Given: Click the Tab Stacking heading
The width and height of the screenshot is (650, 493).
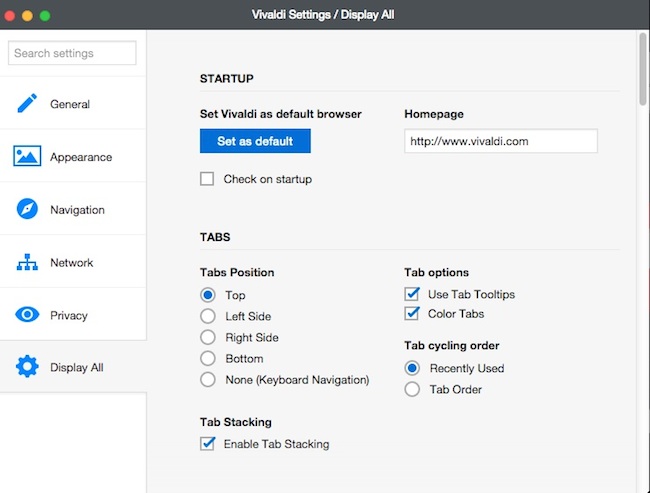Looking at the screenshot, I should click(x=235, y=422).
